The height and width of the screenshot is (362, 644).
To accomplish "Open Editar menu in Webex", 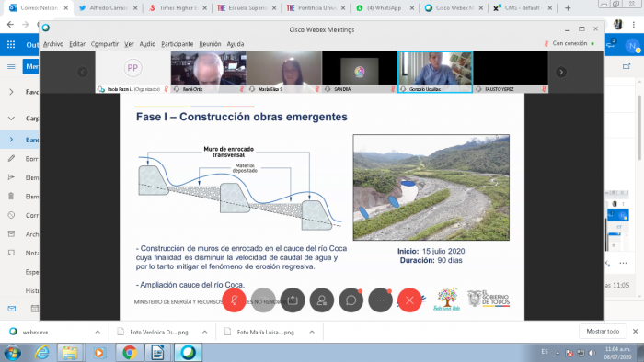I will tap(77, 44).
